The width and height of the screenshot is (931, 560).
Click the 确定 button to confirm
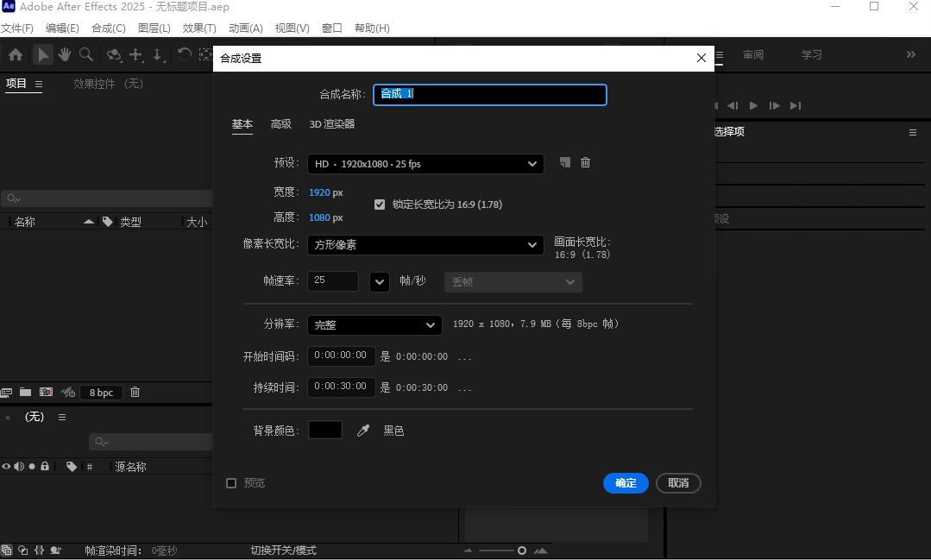[x=626, y=483]
